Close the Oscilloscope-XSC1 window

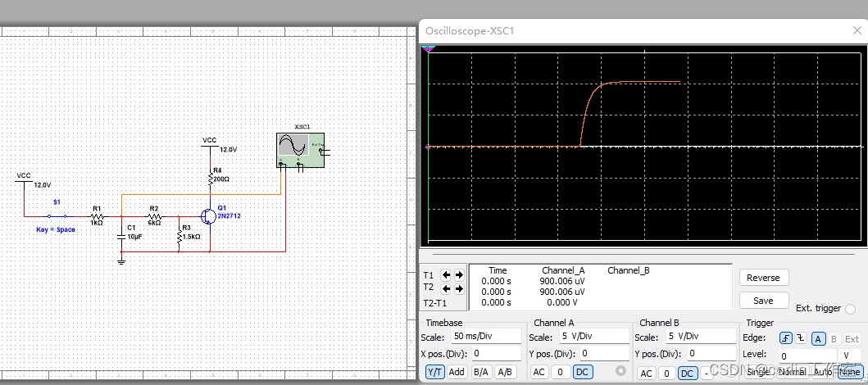tap(855, 31)
